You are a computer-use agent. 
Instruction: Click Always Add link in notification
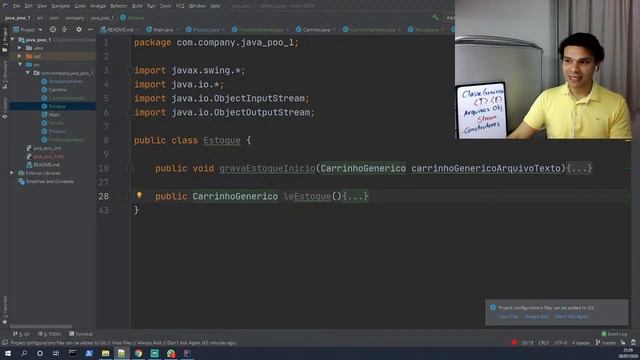537,316
